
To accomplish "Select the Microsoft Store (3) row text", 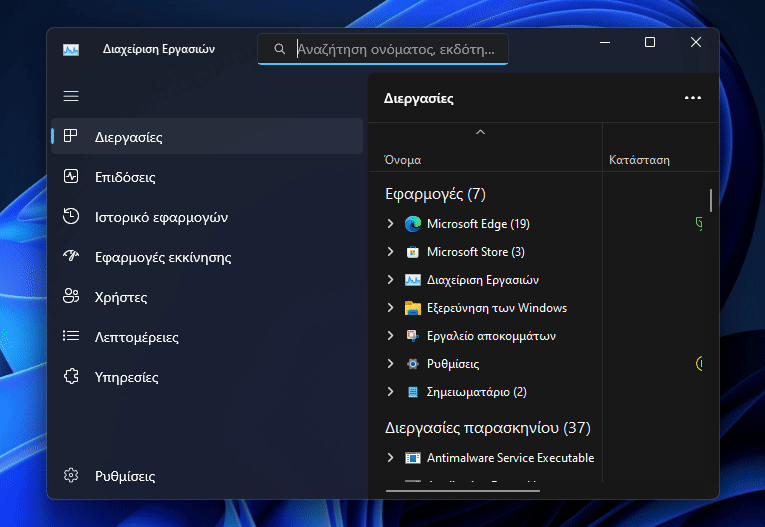I will pos(476,252).
